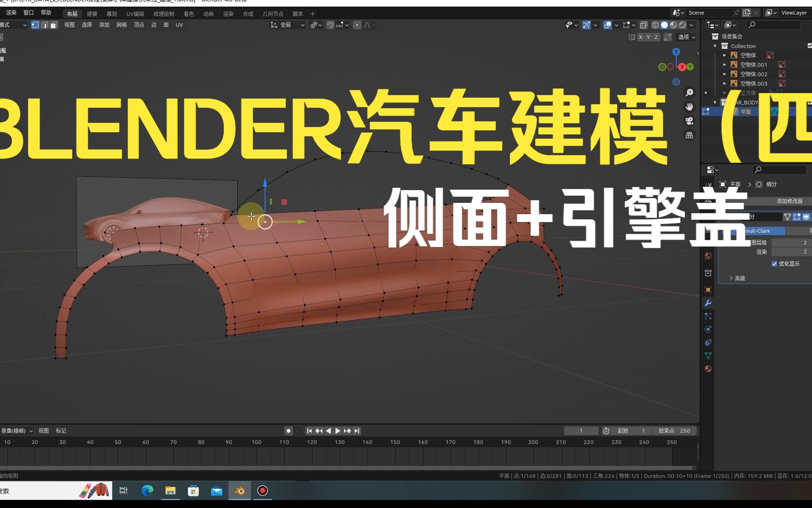This screenshot has width=812, height=508.
Task: Open 选项 options dropdown
Action: click(687, 37)
